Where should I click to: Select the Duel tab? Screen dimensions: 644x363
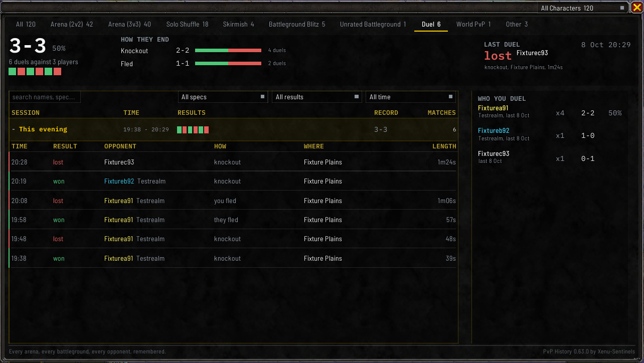431,24
